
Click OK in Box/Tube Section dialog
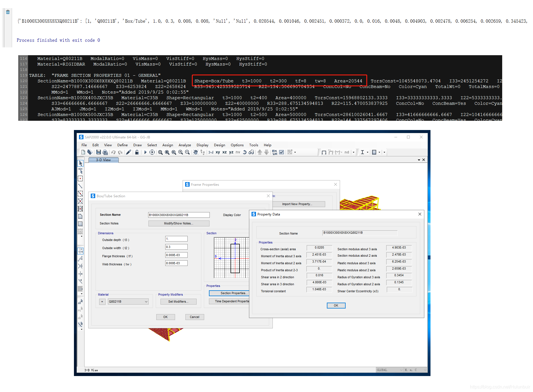166,317
